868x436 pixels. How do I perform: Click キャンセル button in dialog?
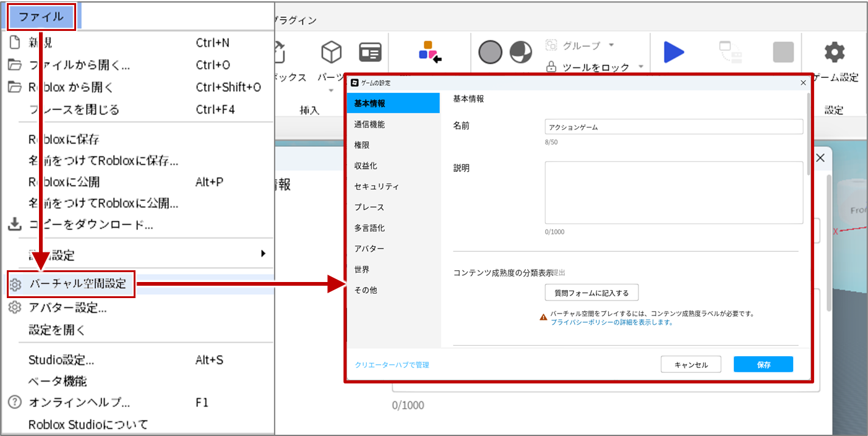point(691,365)
